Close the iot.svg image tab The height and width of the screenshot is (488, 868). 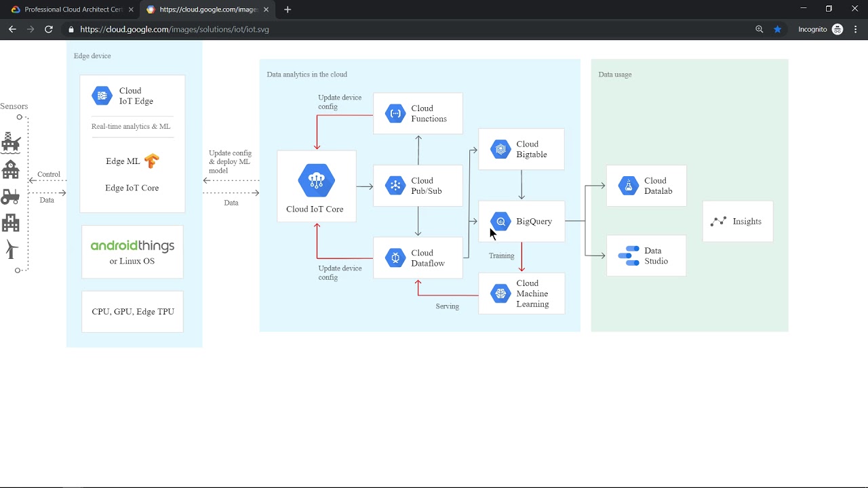pyautogui.click(x=266, y=9)
